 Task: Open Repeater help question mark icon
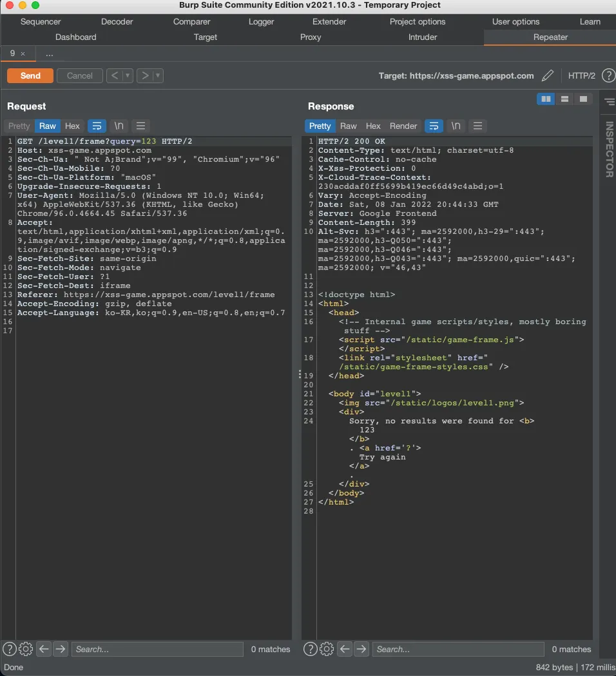[608, 75]
